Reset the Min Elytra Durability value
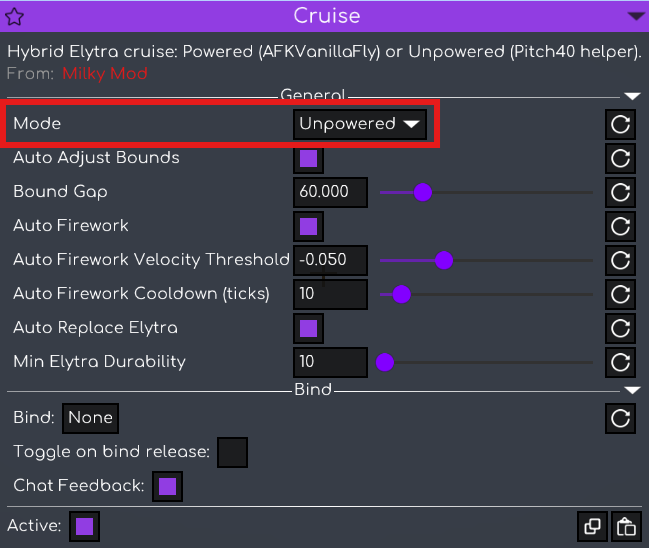649x548 pixels. pos(620,362)
